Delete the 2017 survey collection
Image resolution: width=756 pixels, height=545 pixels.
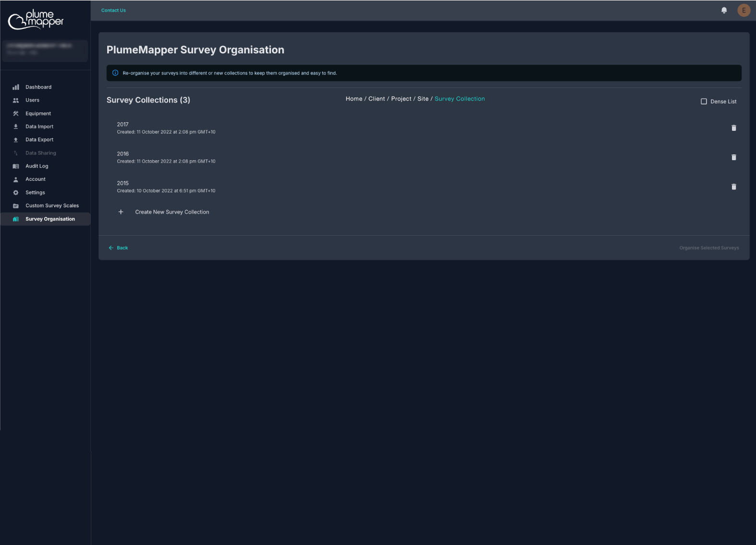pyautogui.click(x=733, y=128)
